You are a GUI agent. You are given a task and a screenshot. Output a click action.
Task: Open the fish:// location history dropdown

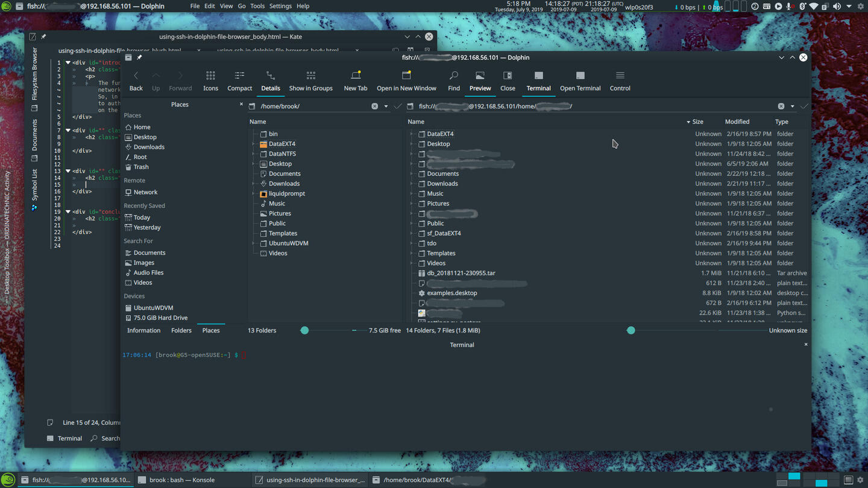click(792, 106)
